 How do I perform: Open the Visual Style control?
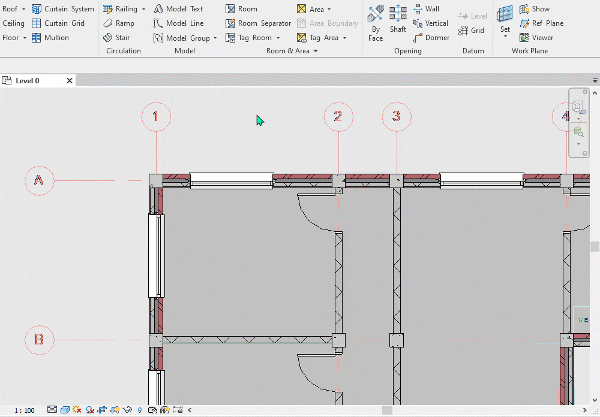pyautogui.click(x=65, y=410)
